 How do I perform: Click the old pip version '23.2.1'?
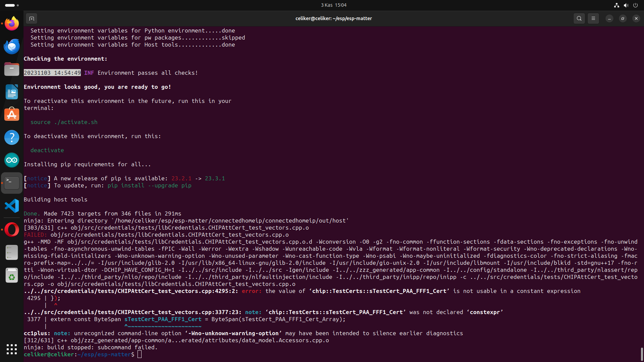point(181,178)
